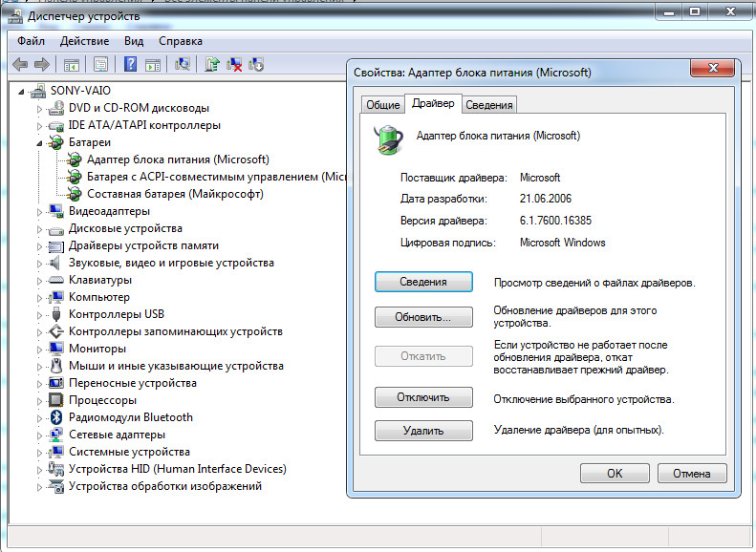Click the Мониторы display icon
Screen dimensions: 756x552
[x=56, y=349]
